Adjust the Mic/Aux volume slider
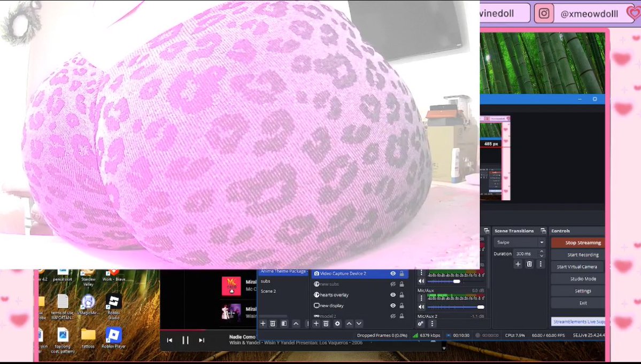This screenshot has height=364, width=641. pyautogui.click(x=455, y=307)
